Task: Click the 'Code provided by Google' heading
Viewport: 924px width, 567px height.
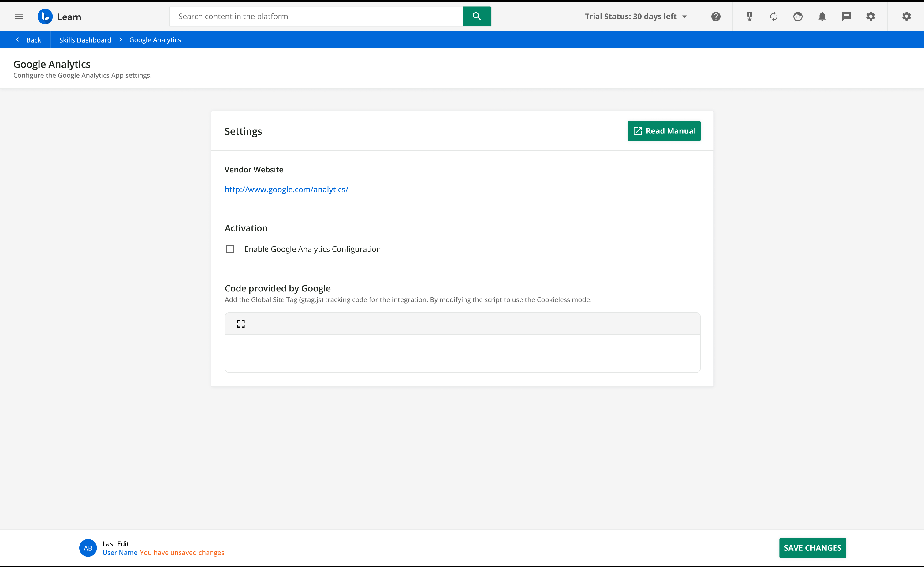Action: click(278, 288)
